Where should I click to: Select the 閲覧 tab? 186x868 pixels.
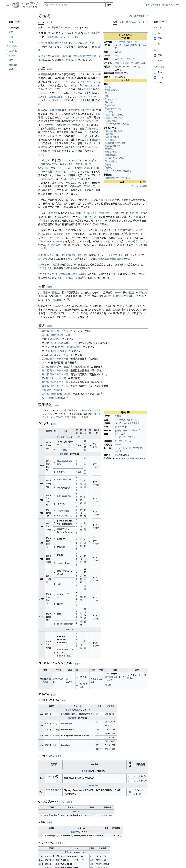pos(115,22)
